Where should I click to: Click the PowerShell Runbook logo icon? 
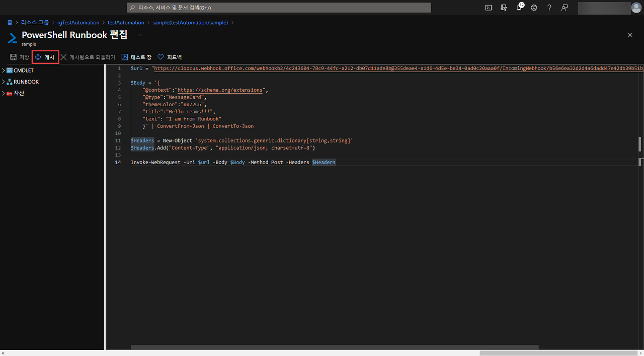tap(12, 38)
